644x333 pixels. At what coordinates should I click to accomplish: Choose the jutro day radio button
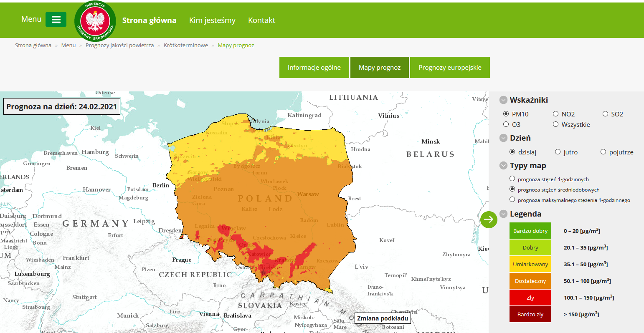[558, 152]
